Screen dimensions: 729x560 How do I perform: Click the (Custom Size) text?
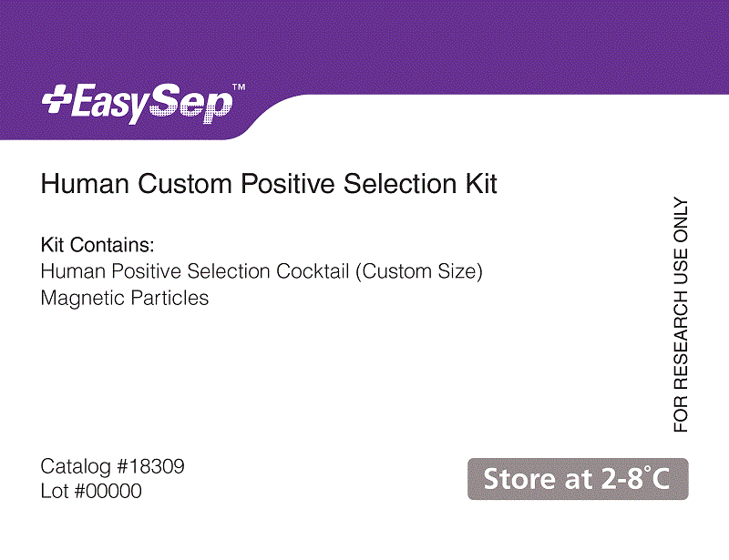click(419, 271)
